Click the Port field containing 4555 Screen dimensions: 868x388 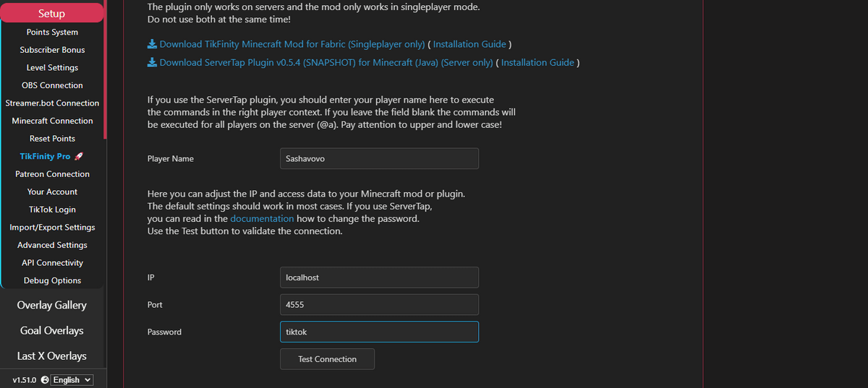(x=379, y=304)
